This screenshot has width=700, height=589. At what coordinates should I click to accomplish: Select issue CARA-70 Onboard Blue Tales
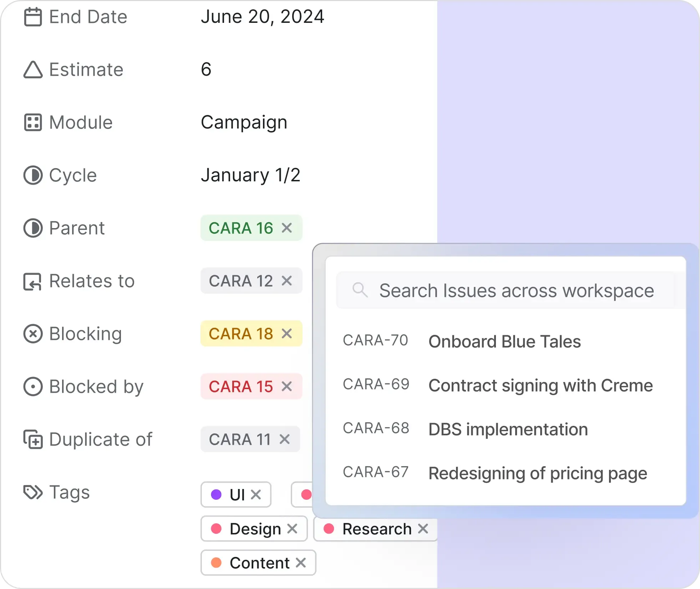(x=504, y=341)
